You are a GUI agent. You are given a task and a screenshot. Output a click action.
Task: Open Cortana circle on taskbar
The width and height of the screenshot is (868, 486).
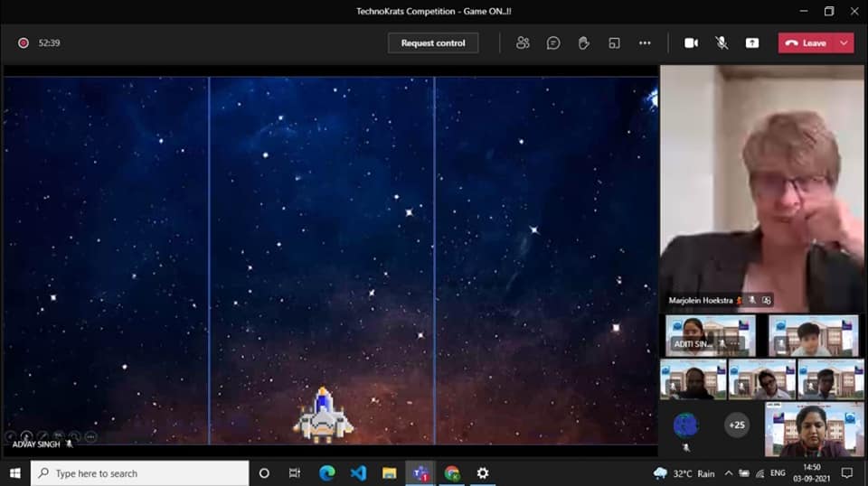click(264, 473)
